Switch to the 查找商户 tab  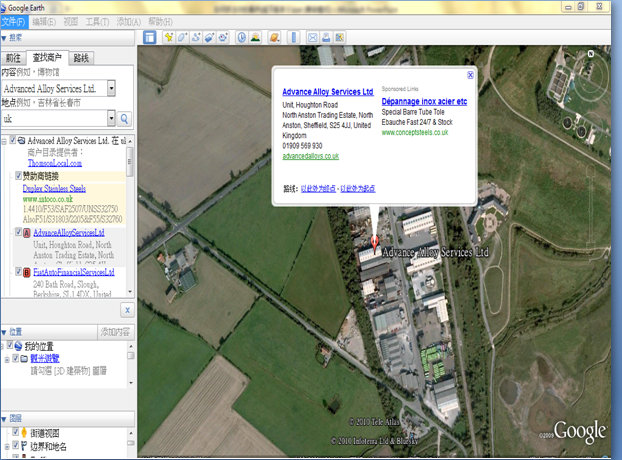coord(47,57)
